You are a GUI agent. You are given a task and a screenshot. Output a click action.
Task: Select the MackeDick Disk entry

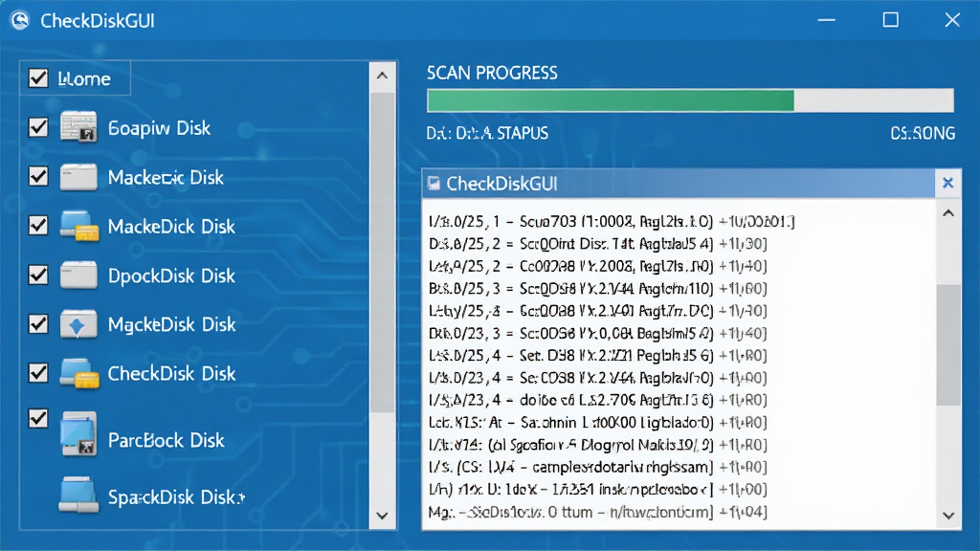[171, 226]
